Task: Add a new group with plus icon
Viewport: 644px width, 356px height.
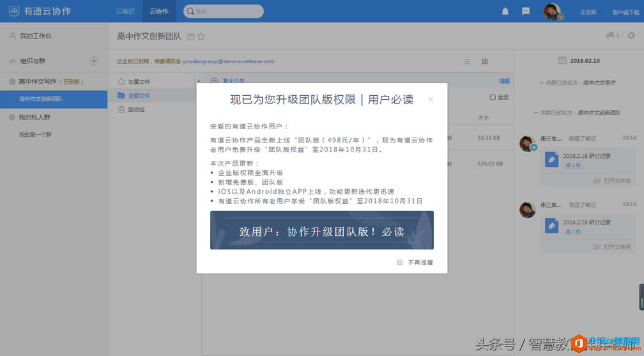Action: pos(94,61)
